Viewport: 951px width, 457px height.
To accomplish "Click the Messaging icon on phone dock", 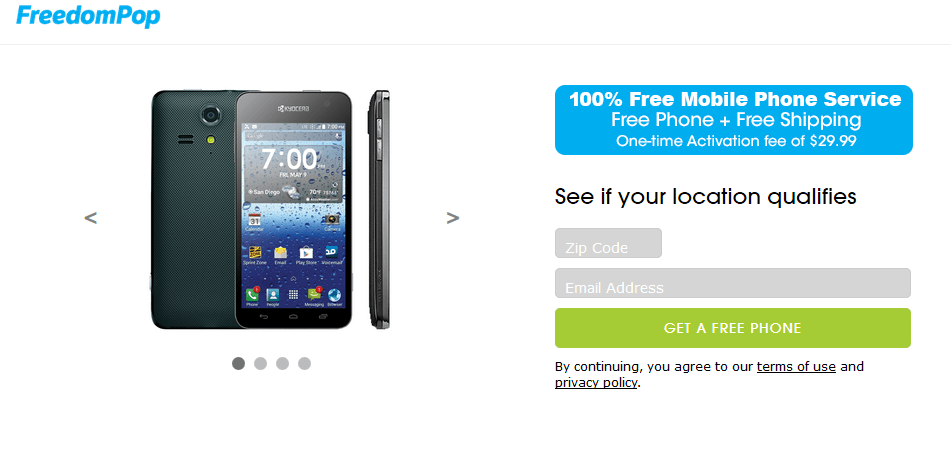I will pos(314,295).
